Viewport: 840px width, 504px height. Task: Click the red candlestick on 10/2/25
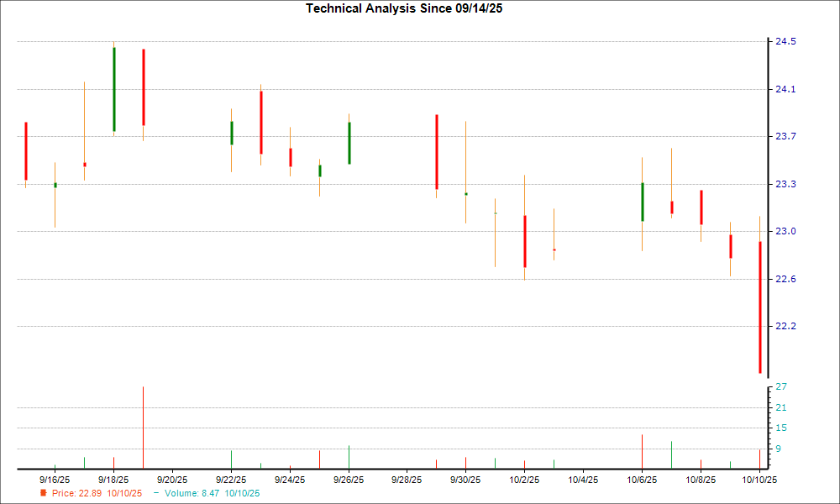click(525, 241)
